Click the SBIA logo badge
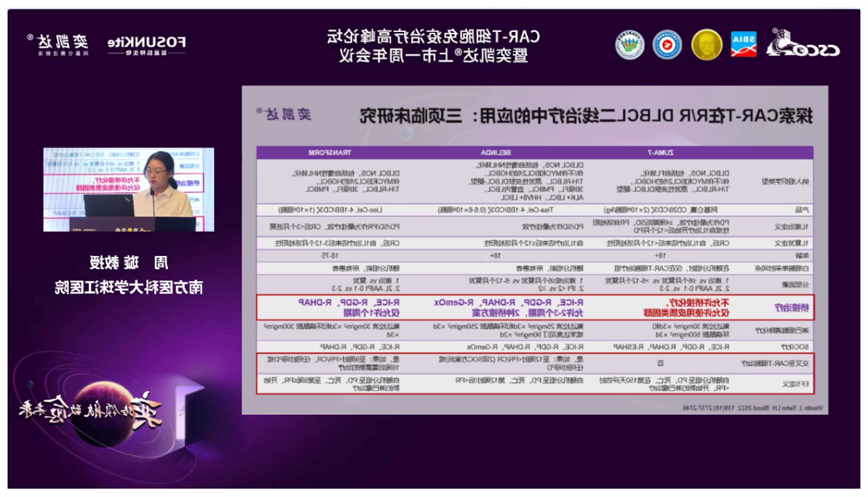The height and width of the screenshot is (497, 868). (x=743, y=44)
